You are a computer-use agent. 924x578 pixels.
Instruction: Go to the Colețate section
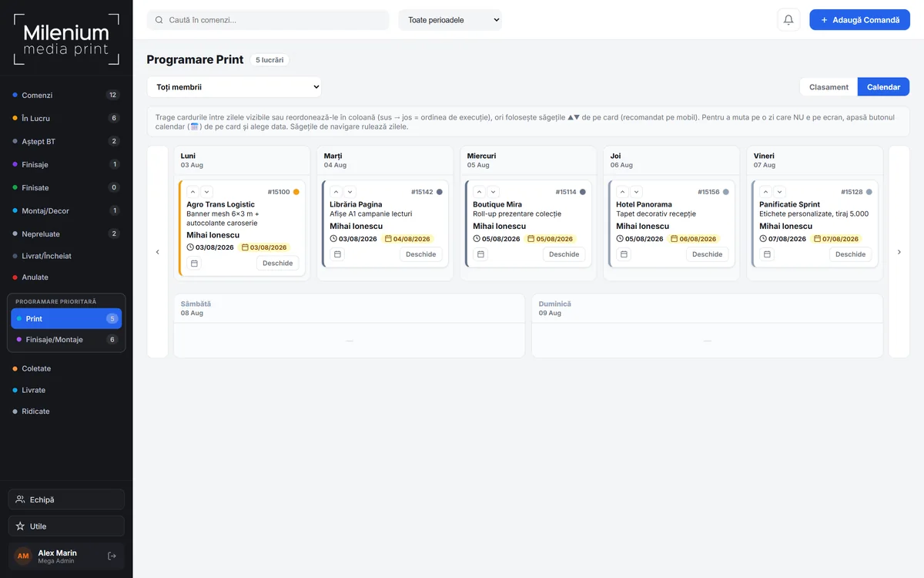point(66,368)
